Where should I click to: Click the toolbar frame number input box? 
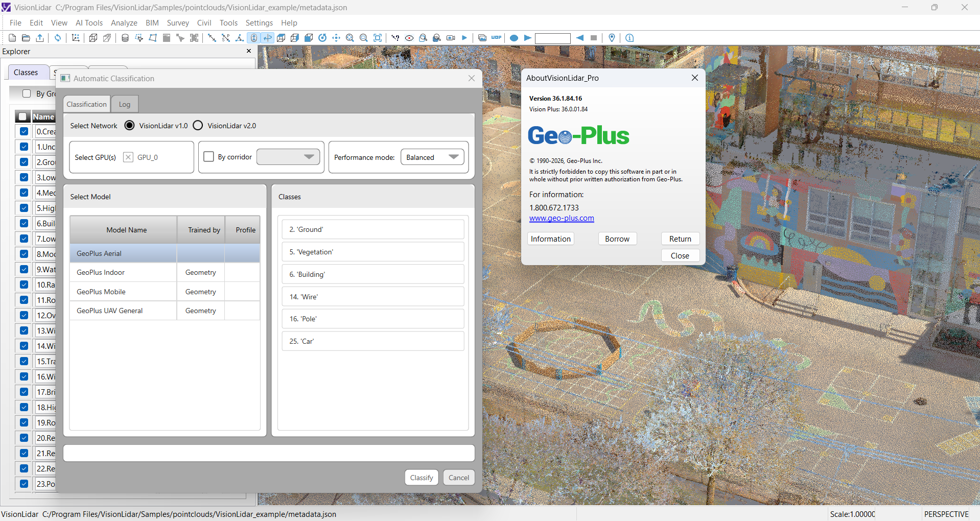[552, 38]
